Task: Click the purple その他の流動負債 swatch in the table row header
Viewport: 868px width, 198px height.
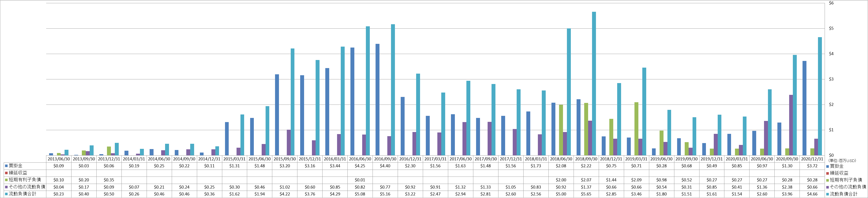Action: pyautogui.click(x=6, y=187)
